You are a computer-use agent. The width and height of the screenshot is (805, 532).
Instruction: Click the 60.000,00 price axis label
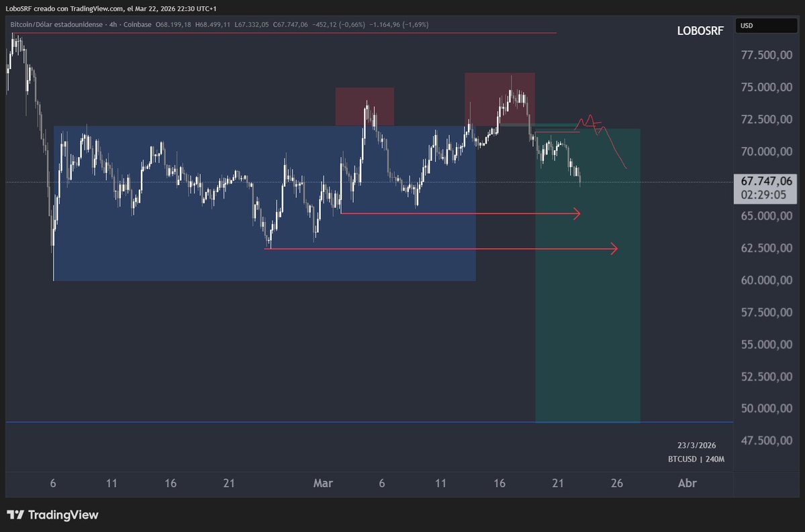click(x=767, y=280)
